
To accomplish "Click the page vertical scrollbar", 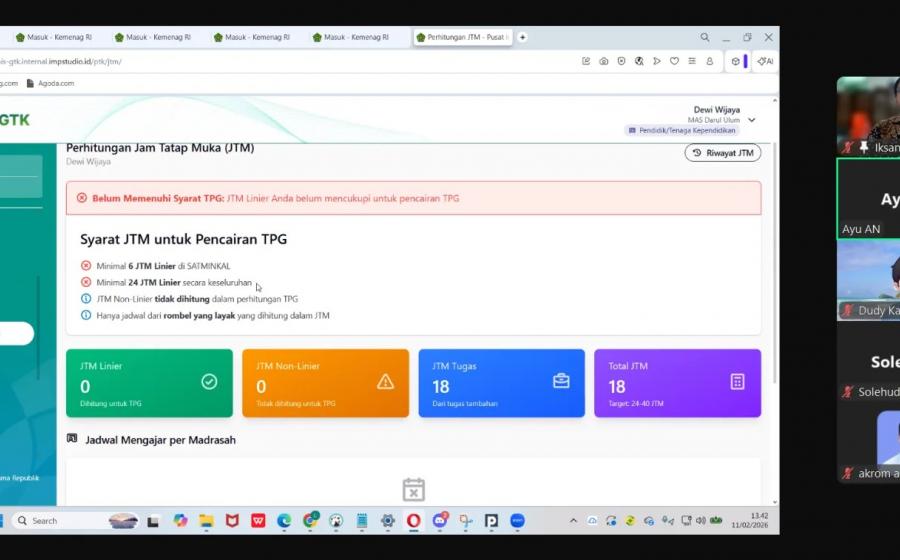I will pyautogui.click(x=775, y=263).
